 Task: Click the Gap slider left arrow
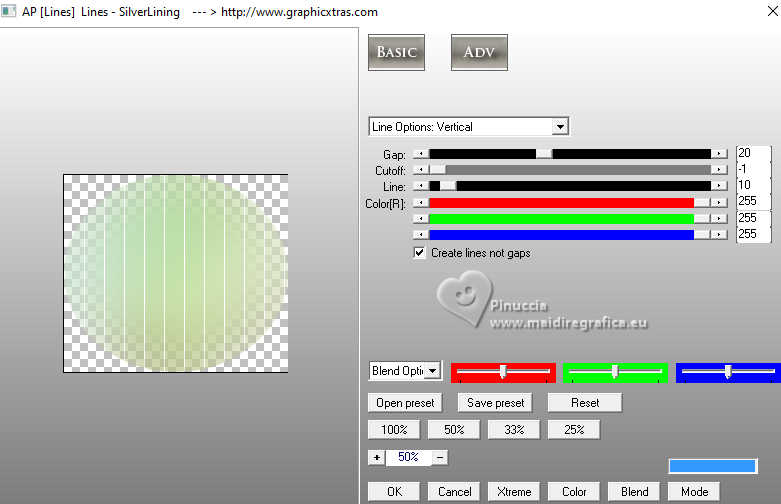tap(421, 154)
